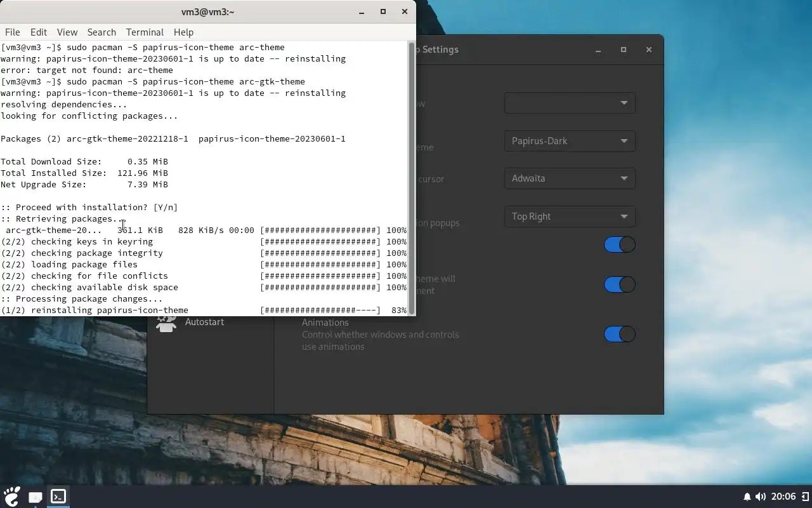Click the 'checking package integrity' line
Screen dimensions: 812x508
(x=204, y=253)
